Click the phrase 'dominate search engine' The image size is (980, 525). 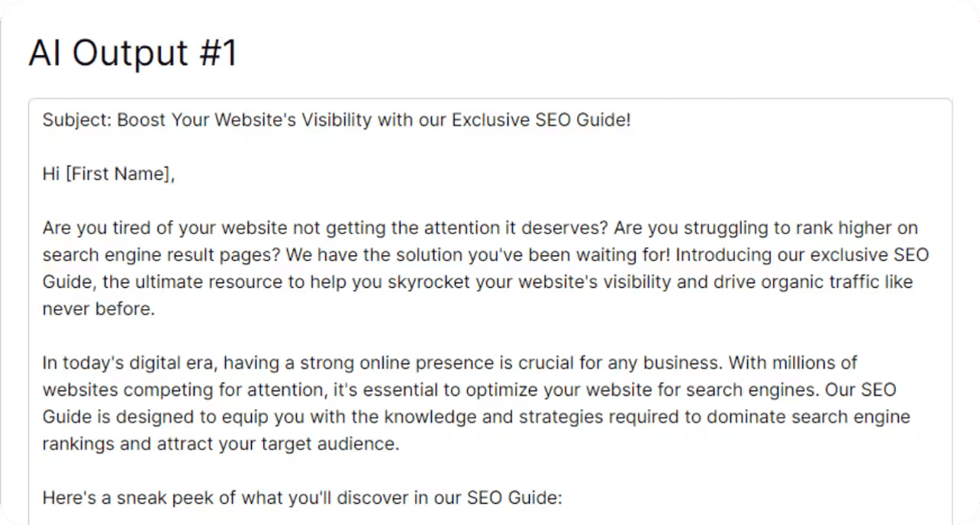809,417
